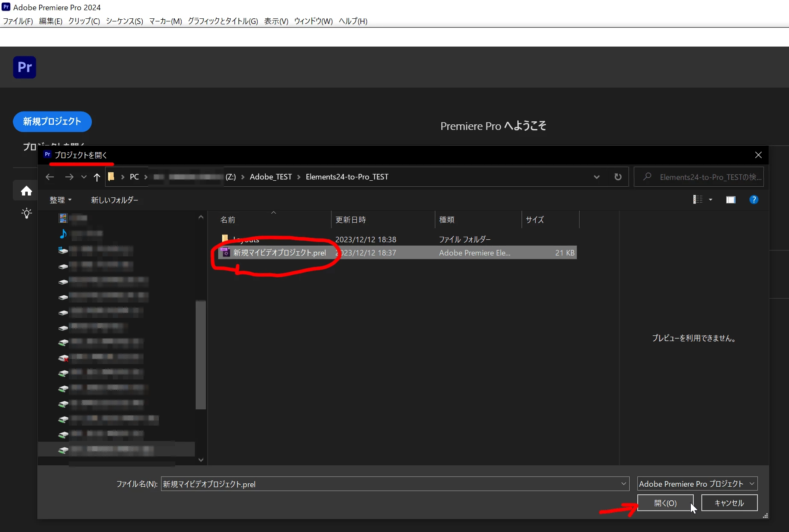The height and width of the screenshot is (532, 789).
Task: Open the Home view in the left sidebar
Action: tap(26, 191)
